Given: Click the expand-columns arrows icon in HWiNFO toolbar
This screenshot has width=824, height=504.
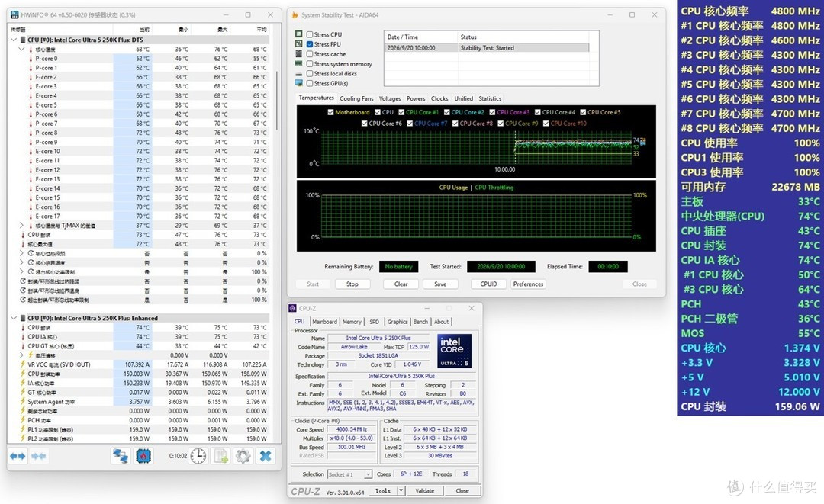Looking at the screenshot, I should (18, 456).
